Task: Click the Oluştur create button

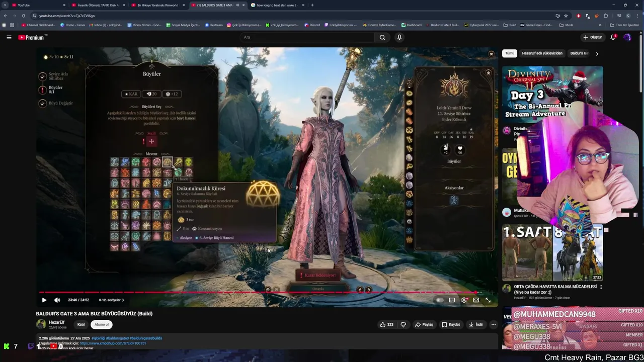Action: [x=593, y=37]
